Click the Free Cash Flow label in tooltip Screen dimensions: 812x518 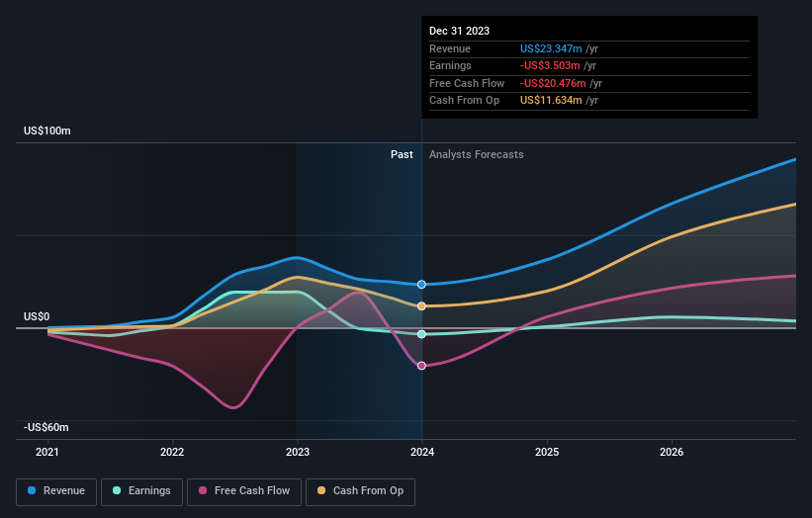467,83
